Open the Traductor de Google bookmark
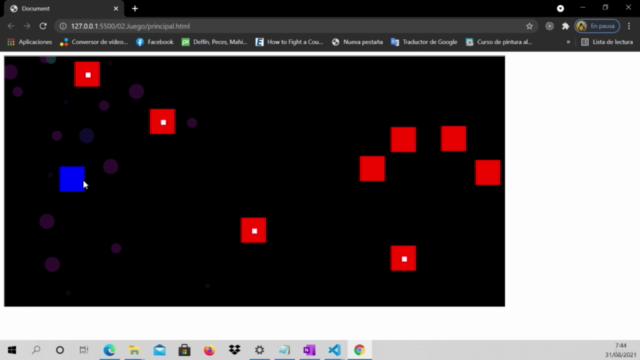The width and height of the screenshot is (640, 360). pos(424,42)
